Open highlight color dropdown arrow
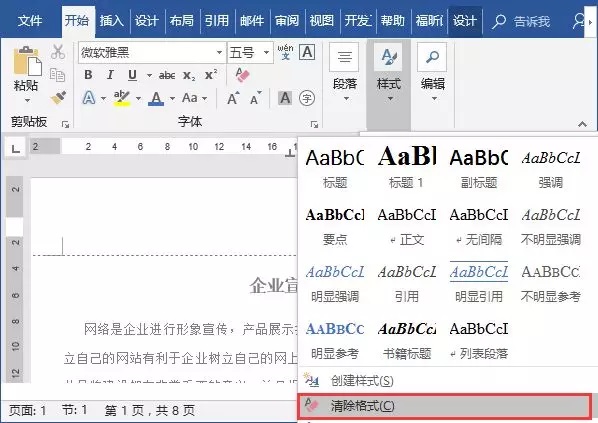The image size is (598, 423). (x=138, y=98)
